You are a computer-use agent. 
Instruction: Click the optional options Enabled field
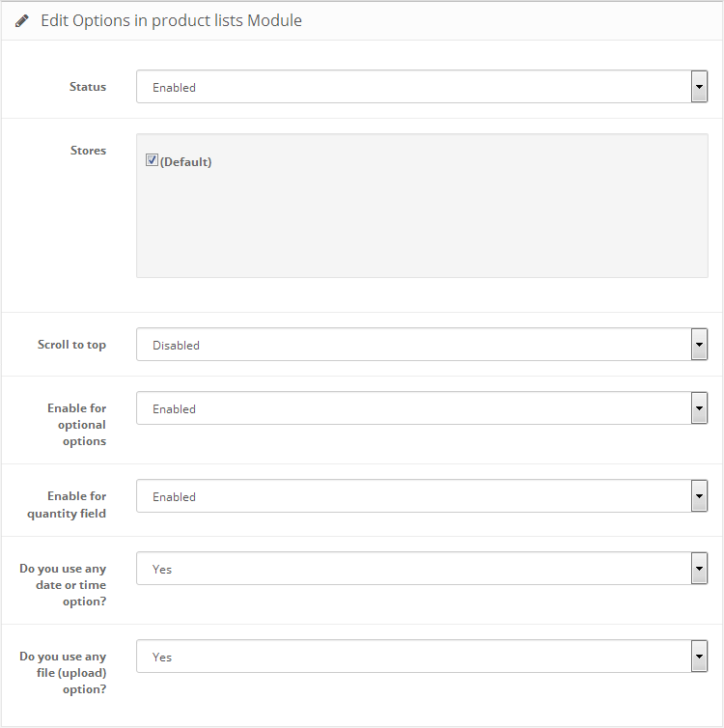click(422, 408)
